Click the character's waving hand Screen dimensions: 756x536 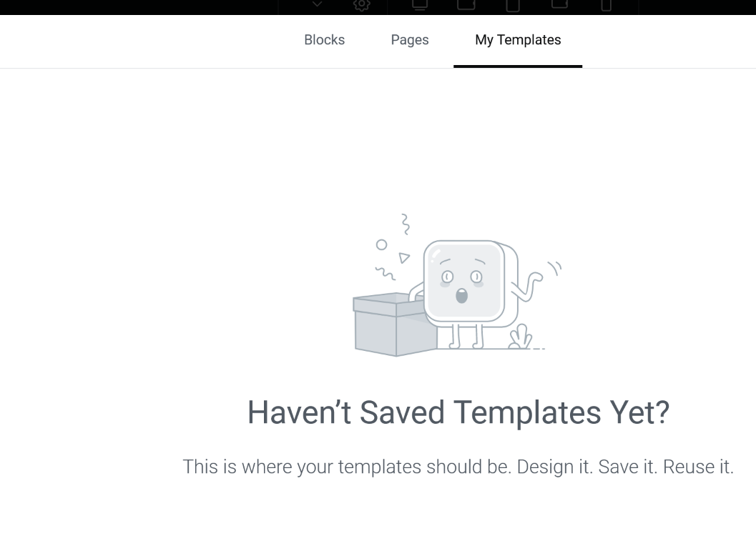point(536,278)
